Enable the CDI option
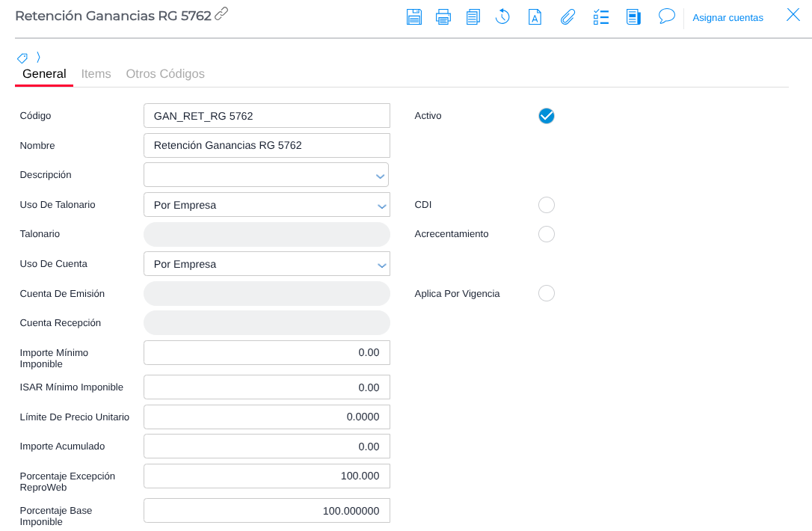 point(547,205)
